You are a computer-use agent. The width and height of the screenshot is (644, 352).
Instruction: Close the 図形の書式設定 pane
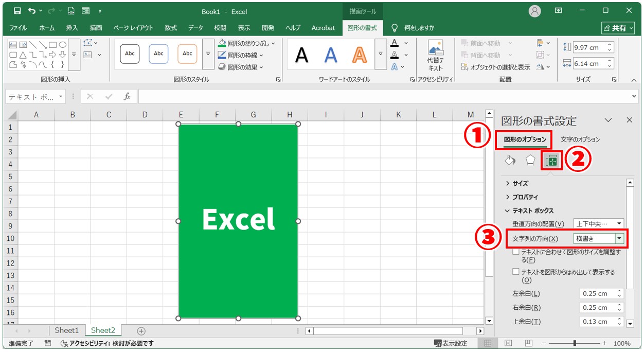coord(629,120)
